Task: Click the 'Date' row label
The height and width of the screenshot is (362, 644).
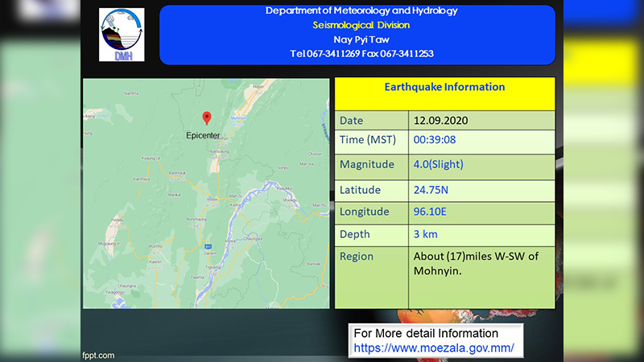Action: click(x=351, y=121)
